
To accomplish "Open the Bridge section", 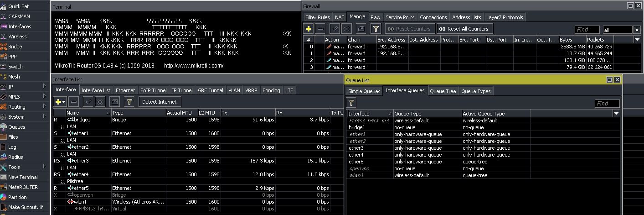I will pyautogui.click(x=15, y=47).
